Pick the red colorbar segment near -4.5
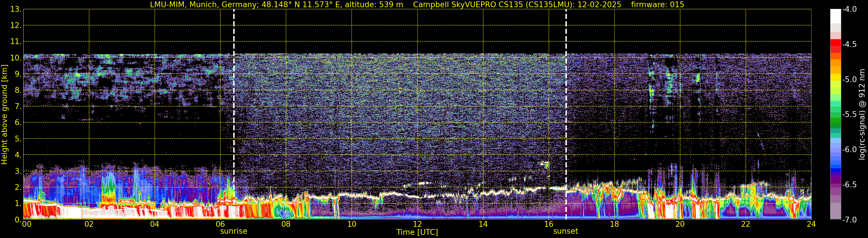 (x=835, y=43)
